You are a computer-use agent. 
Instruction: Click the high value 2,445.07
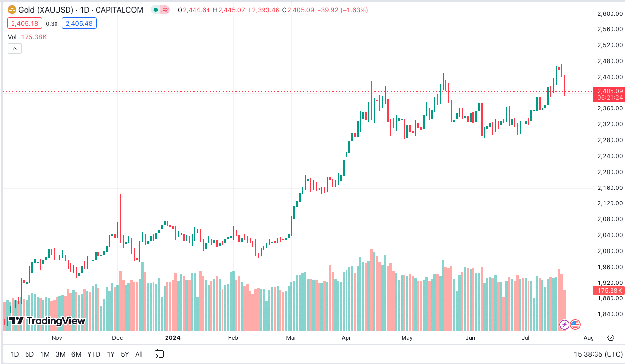pos(232,10)
